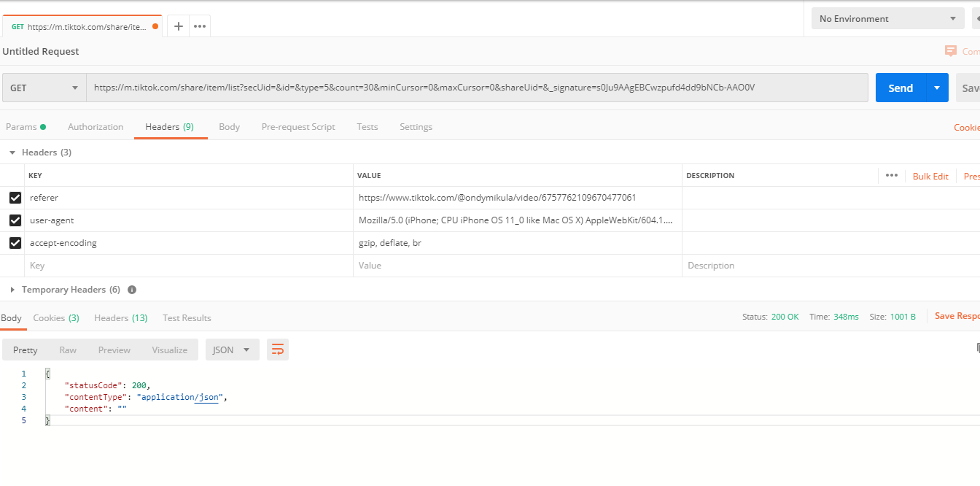Uncheck the accept-encoding header

click(x=15, y=242)
